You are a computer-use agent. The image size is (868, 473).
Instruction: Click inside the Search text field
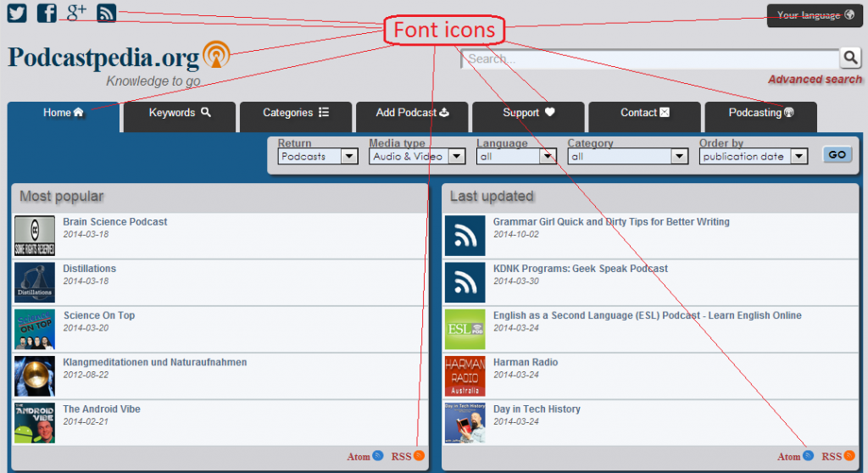[x=648, y=58]
